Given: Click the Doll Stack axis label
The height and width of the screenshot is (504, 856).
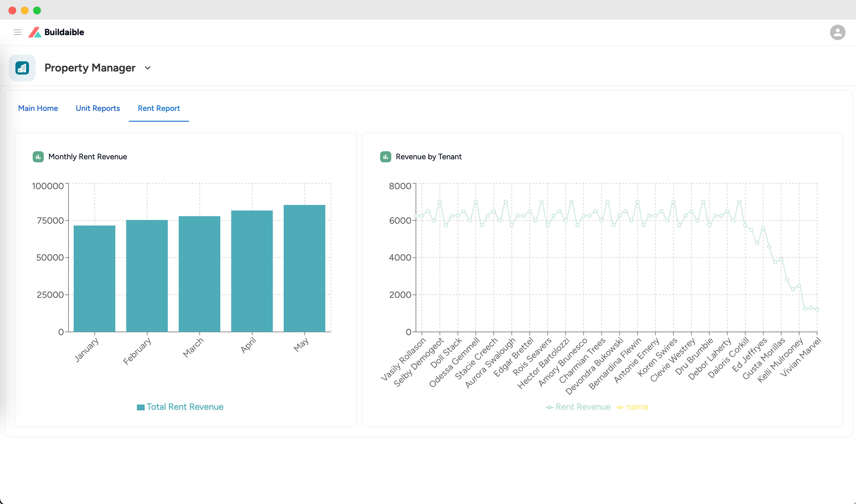Looking at the screenshot, I should point(446,353).
